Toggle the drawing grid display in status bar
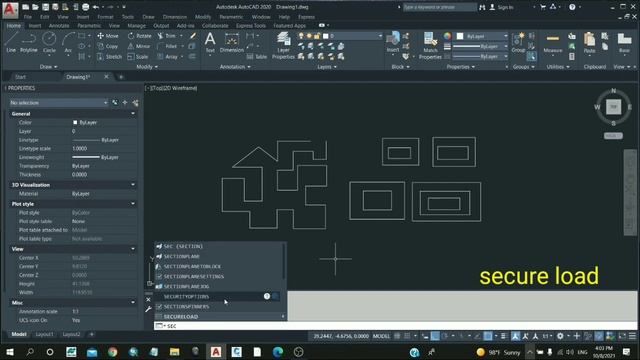Screen dimensions: 640x360 397,336
